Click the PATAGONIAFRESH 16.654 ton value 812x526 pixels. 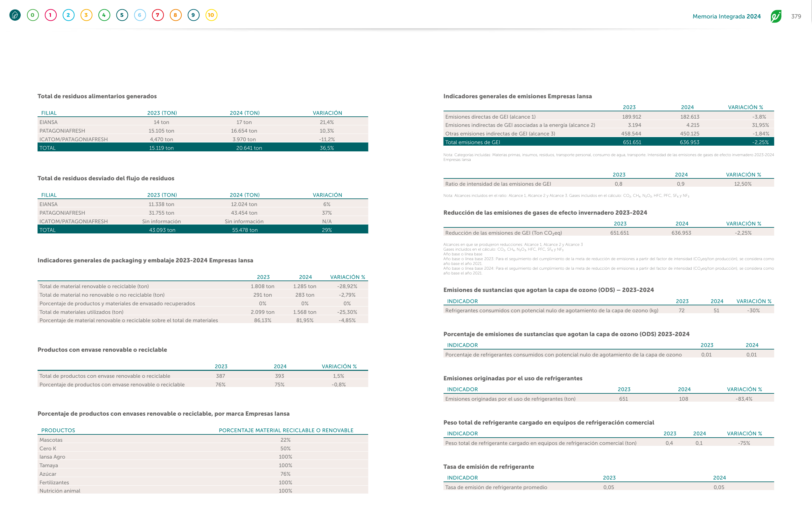(244, 131)
